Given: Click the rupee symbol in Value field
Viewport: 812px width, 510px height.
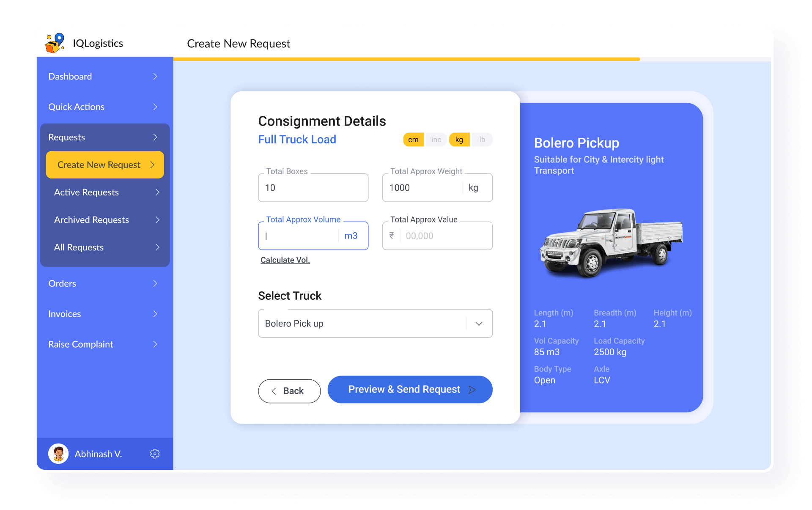Looking at the screenshot, I should pos(392,236).
